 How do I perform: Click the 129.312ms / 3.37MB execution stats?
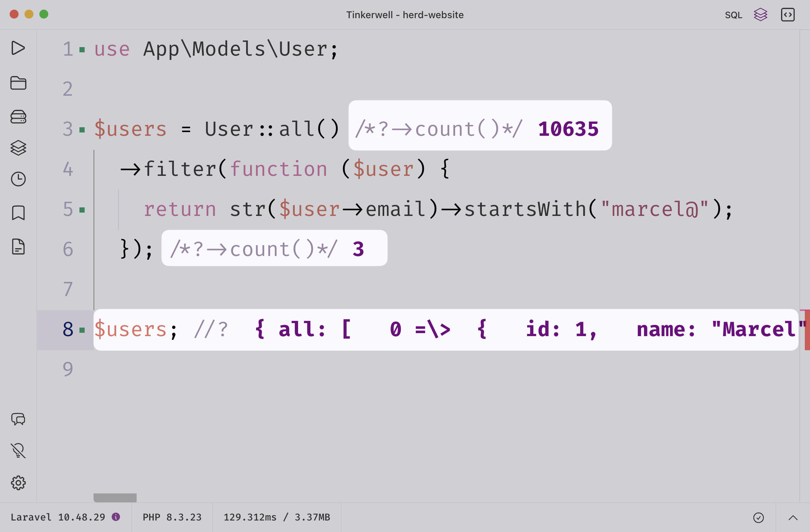277,517
